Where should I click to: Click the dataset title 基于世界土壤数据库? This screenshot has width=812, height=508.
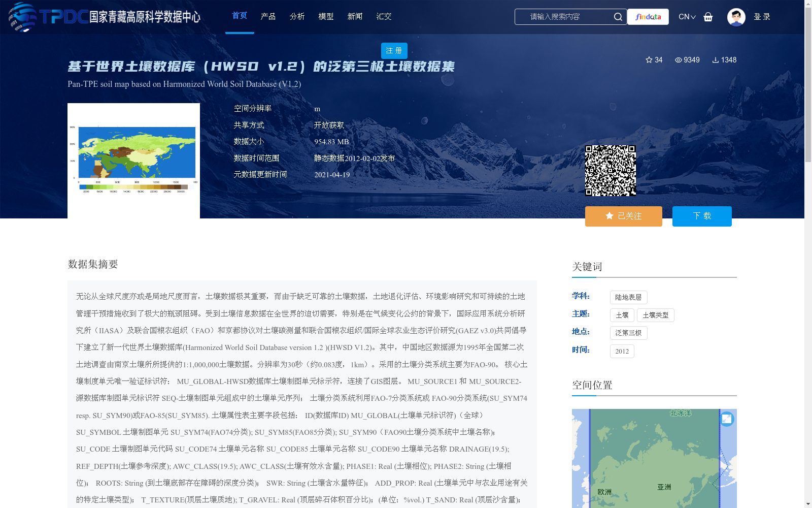[261, 67]
